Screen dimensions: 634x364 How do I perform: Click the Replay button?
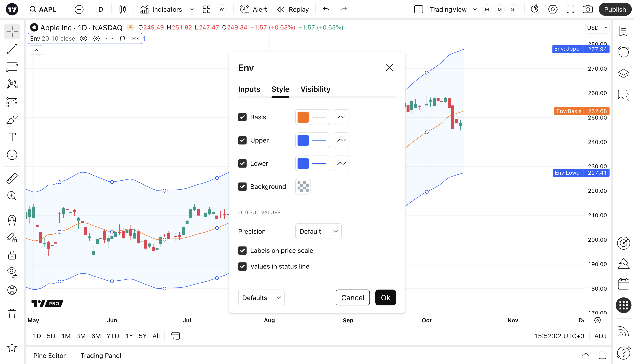[x=293, y=9]
